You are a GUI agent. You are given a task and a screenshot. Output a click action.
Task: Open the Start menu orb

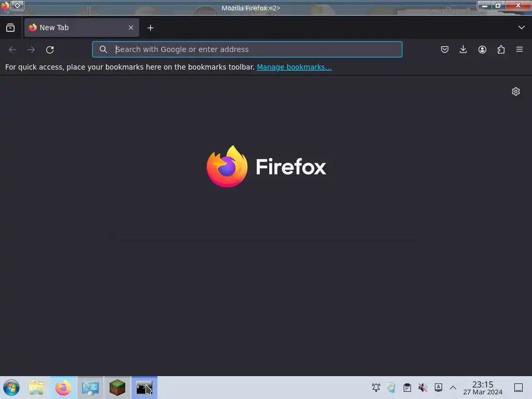[11, 388]
